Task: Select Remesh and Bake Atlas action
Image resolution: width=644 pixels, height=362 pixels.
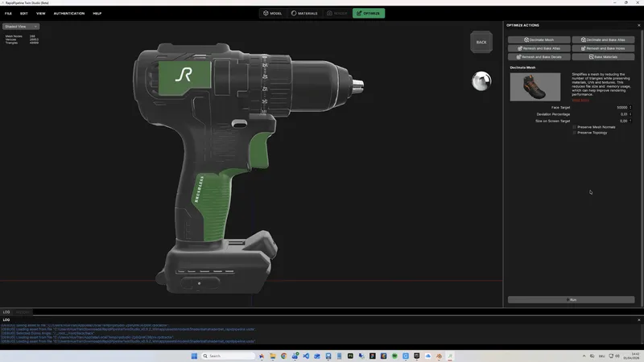Action: click(539, 48)
